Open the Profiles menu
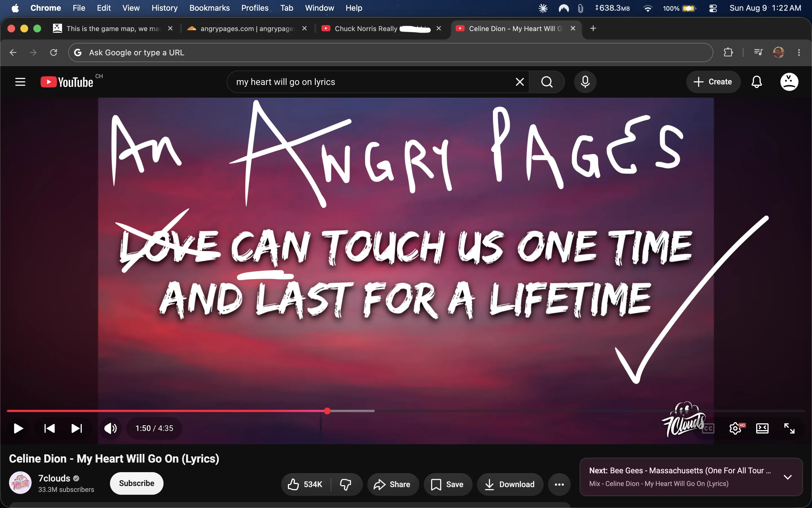Screen dimensions: 812x508 coord(255,8)
